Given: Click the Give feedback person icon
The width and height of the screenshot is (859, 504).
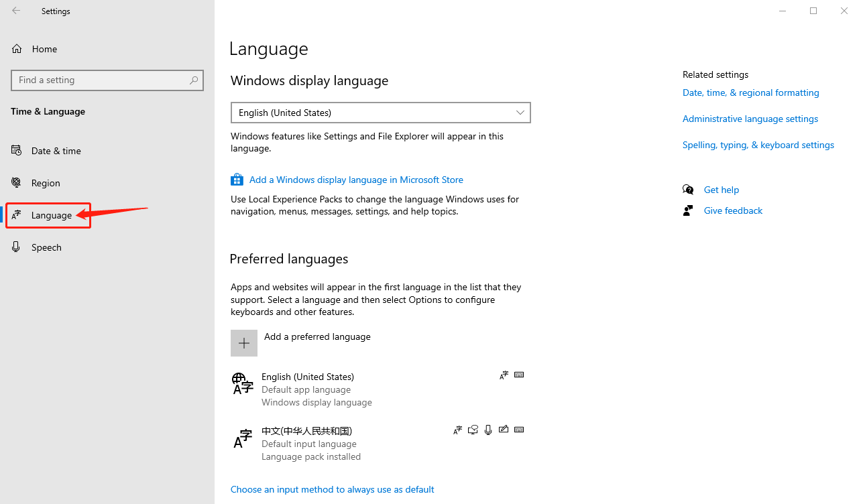Looking at the screenshot, I should coord(688,210).
